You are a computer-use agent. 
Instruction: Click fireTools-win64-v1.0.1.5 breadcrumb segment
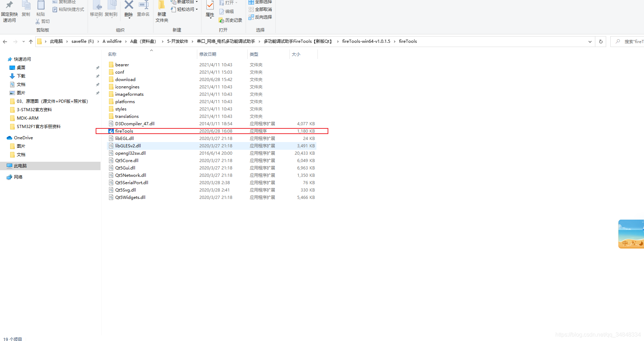pos(366,41)
